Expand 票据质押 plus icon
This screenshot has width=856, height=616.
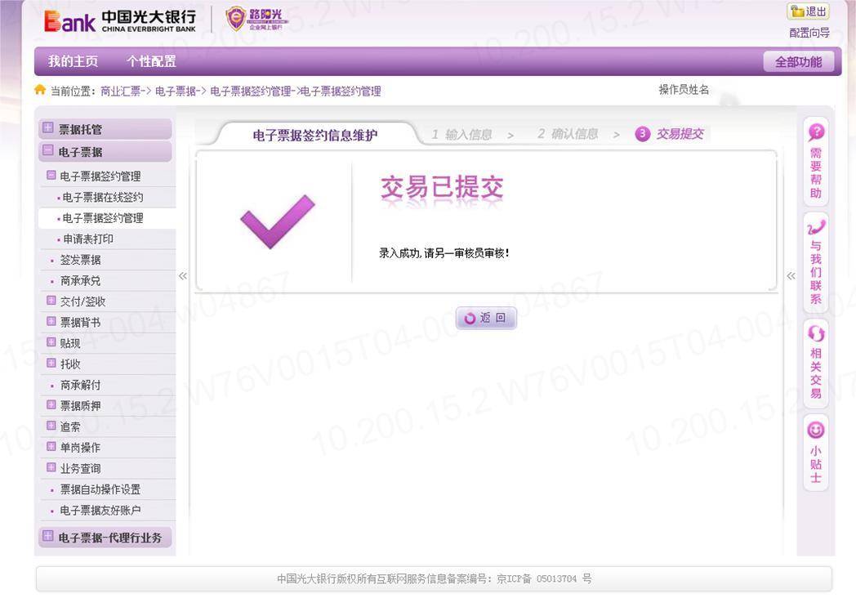51,404
